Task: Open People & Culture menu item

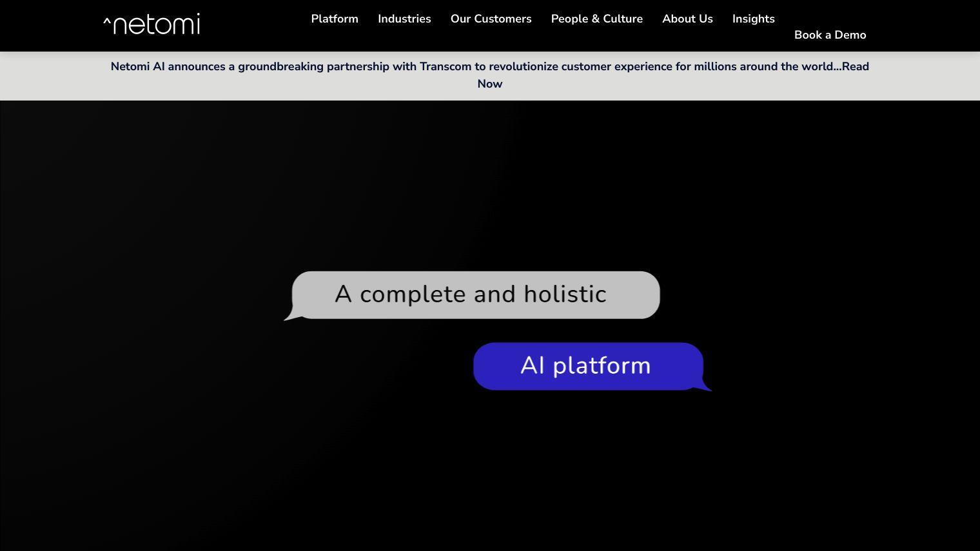Action: (597, 19)
